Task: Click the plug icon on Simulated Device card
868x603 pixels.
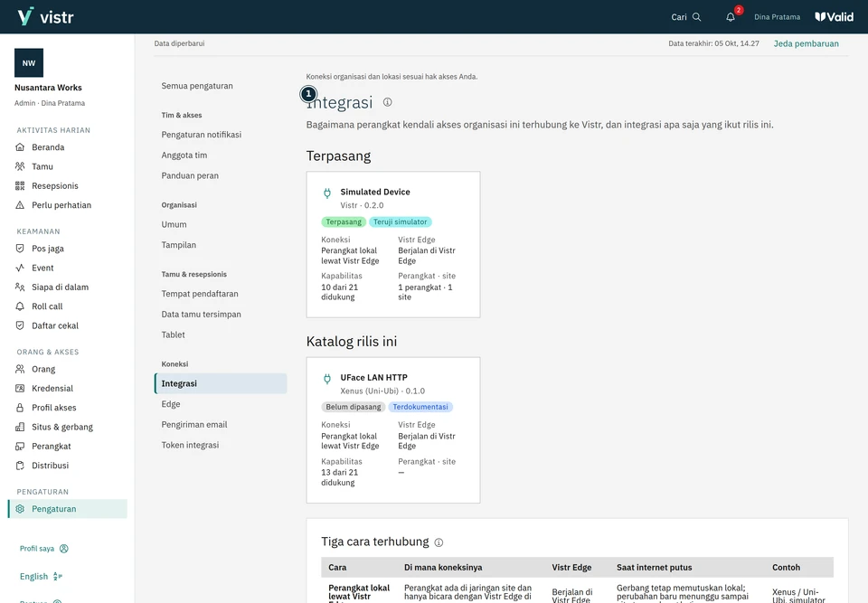Action: (327, 193)
